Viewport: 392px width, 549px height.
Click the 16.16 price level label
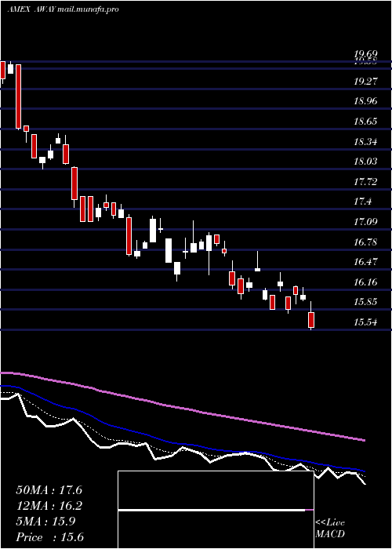(365, 282)
